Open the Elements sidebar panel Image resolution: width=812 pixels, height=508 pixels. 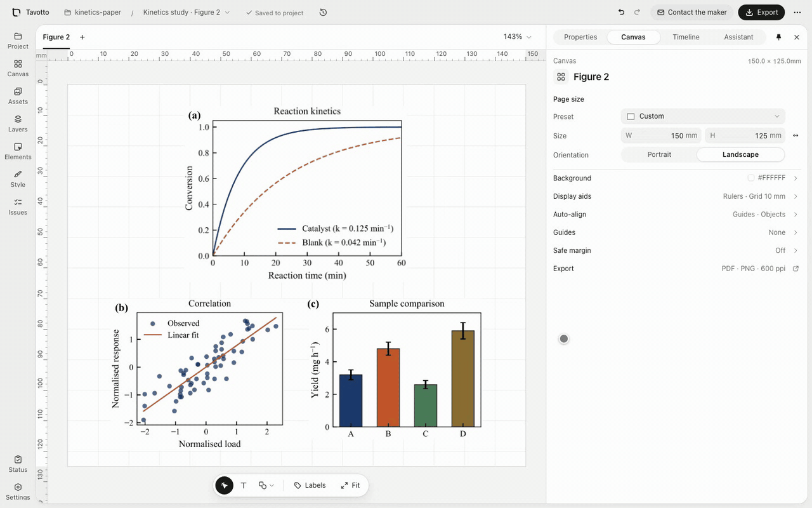pos(18,151)
